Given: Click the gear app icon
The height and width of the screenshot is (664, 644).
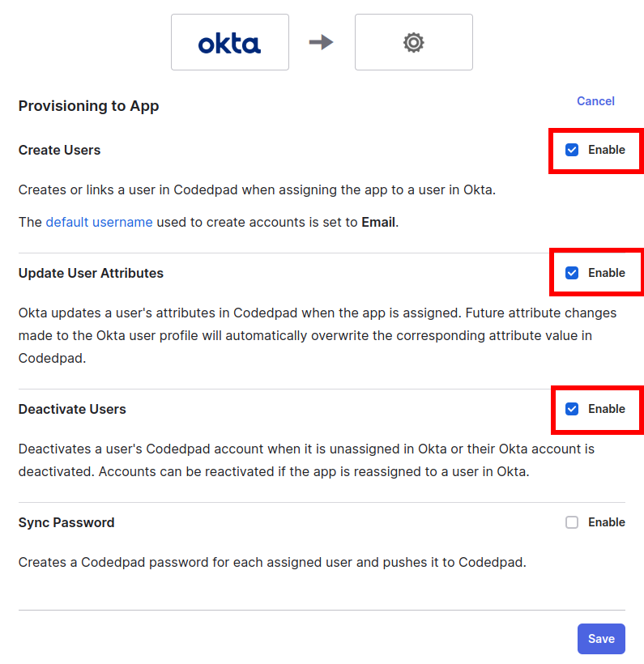Looking at the screenshot, I should tap(413, 43).
